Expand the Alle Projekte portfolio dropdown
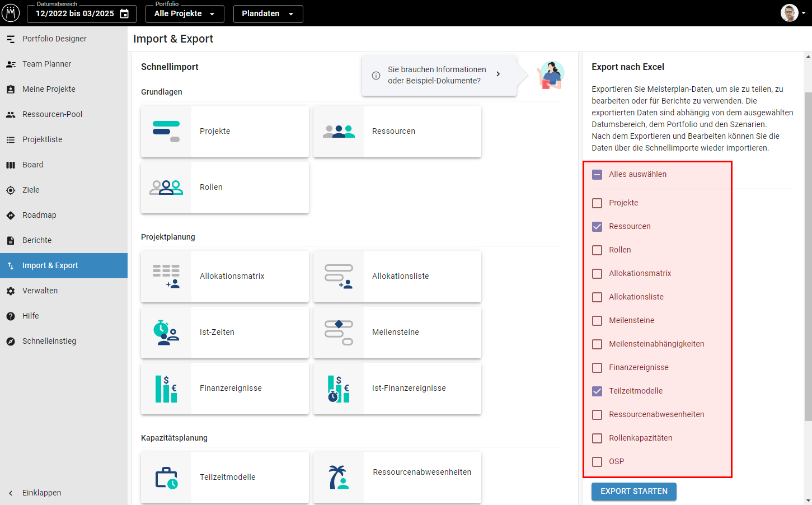Screen dimensions: 812x505 pos(184,14)
